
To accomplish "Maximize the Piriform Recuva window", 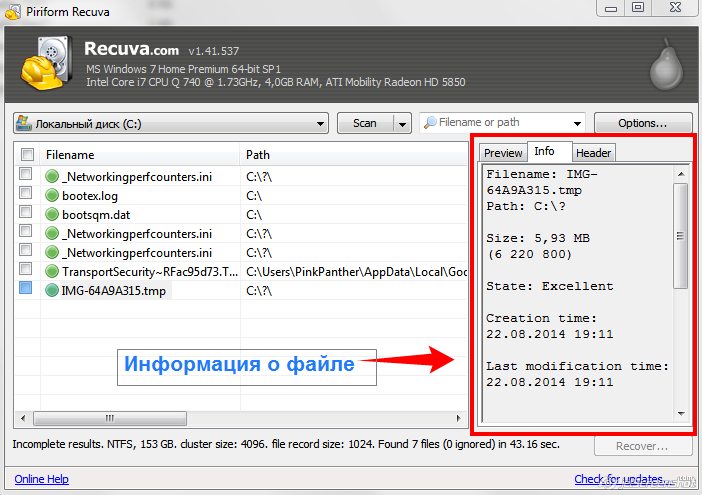I will click(638, 8).
